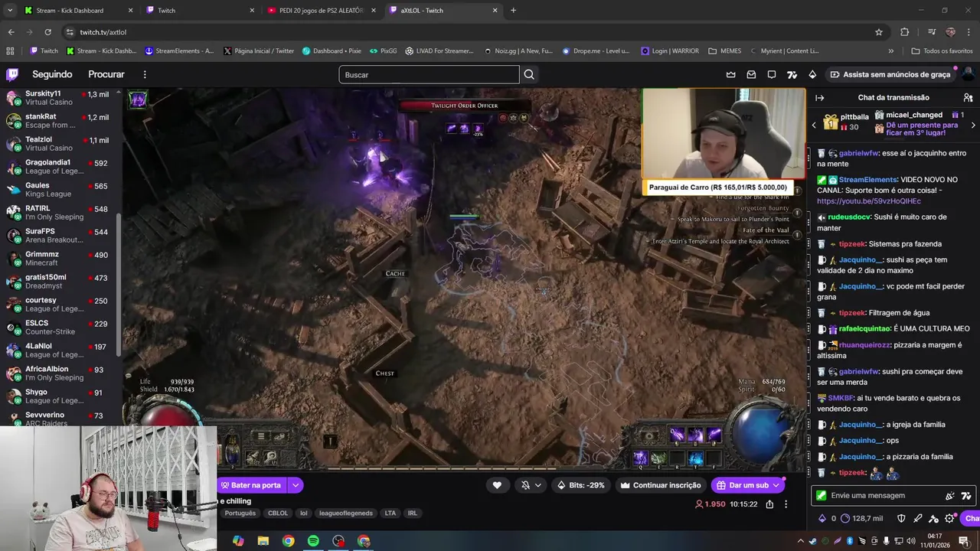
Task: Open the Chrome apps grid icon
Action: coord(10,51)
